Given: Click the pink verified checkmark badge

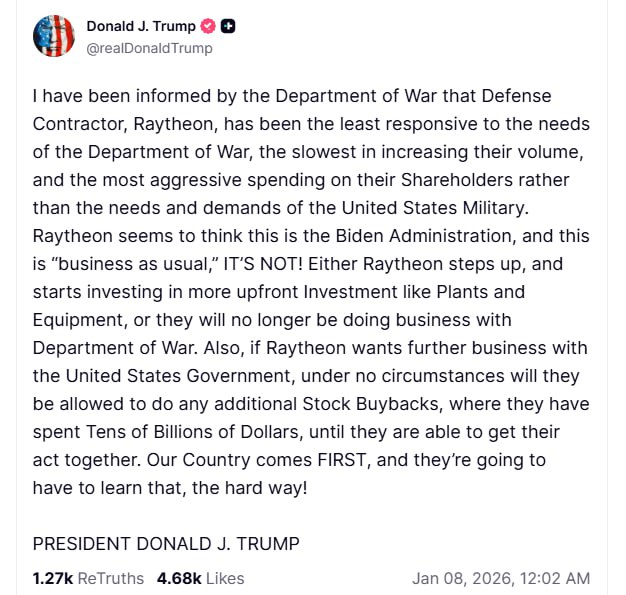Looking at the screenshot, I should [208, 27].
